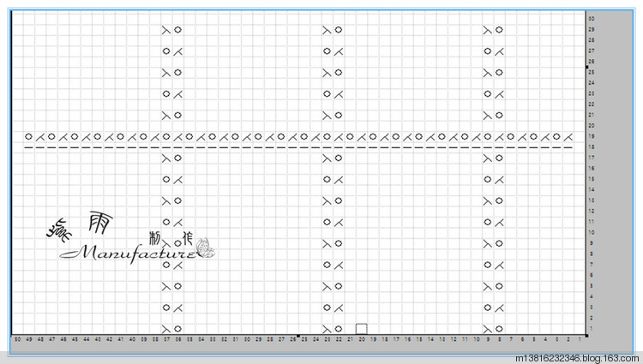
Task: Click the decrease symbol in row 11, column 22
Action: click(339, 222)
